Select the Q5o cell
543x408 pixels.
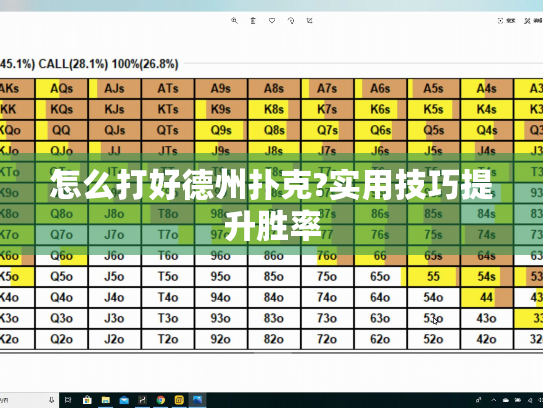click(62, 276)
